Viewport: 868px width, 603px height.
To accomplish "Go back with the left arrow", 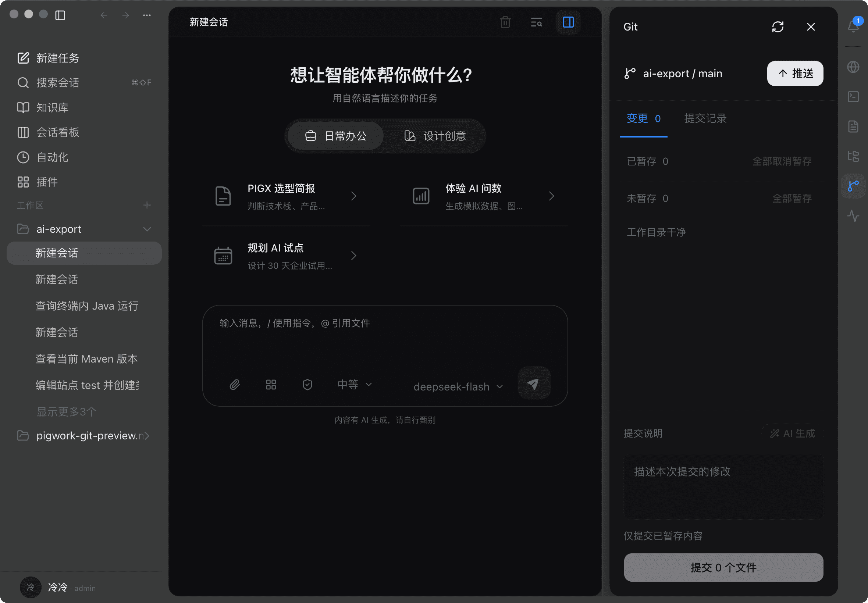I will (104, 15).
